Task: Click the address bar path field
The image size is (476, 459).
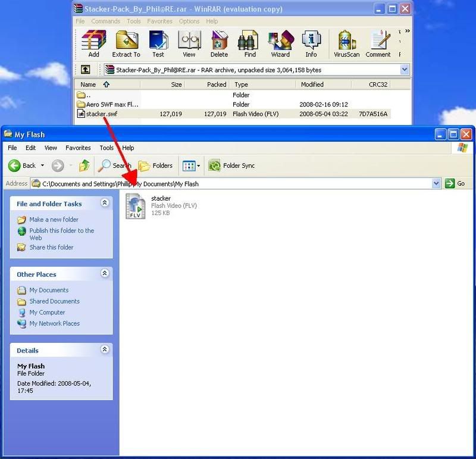Action: pyautogui.click(x=231, y=184)
